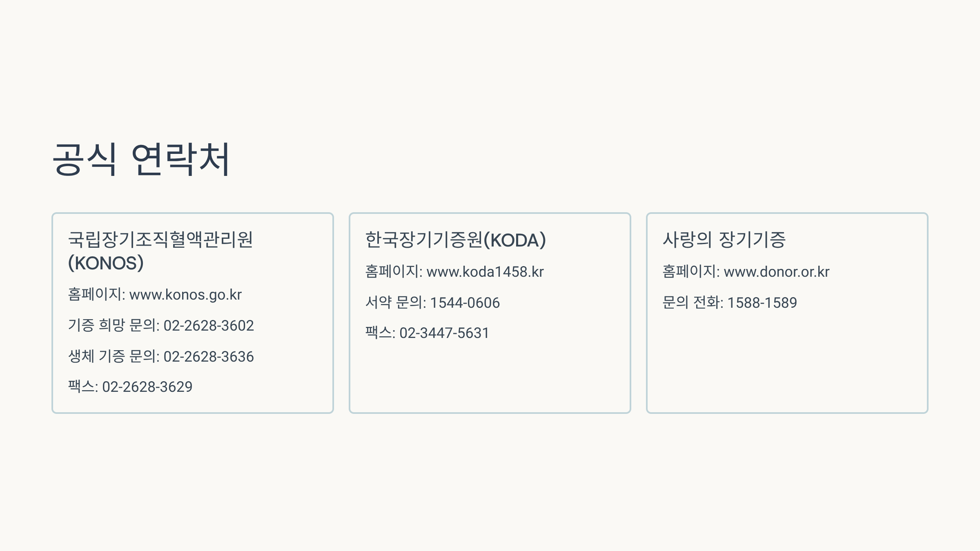Screen dimensions: 980x551
Task: Click the 생체 기증 문의 02-2628-3636 line
Action: (161, 356)
